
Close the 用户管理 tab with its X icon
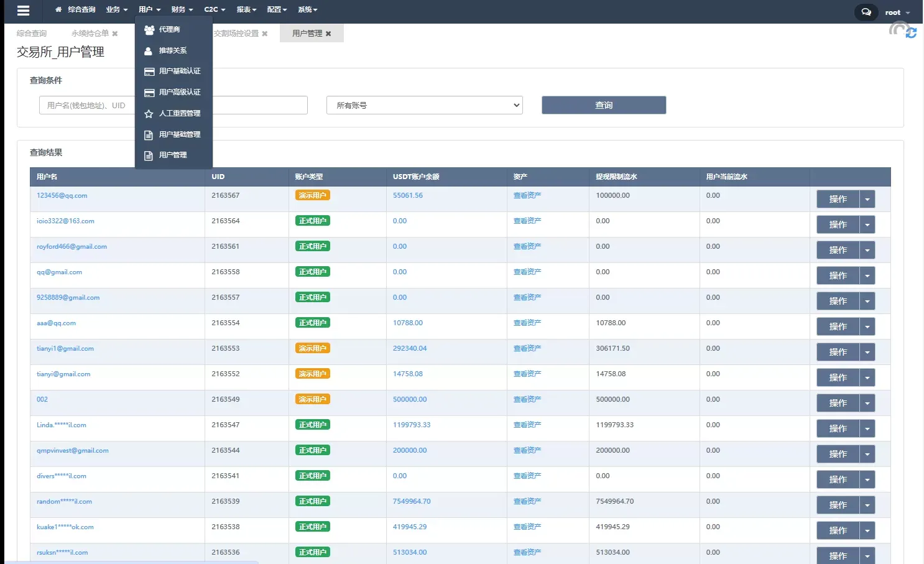[x=328, y=34]
